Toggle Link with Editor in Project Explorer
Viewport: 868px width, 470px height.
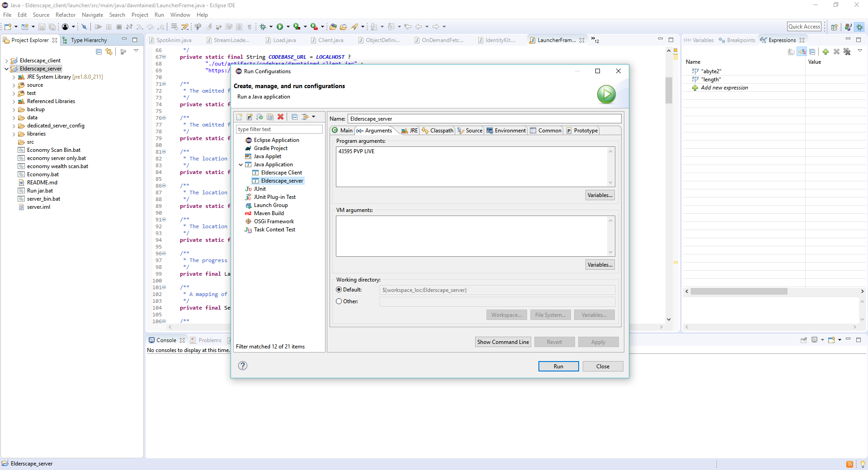pyautogui.click(x=109, y=52)
